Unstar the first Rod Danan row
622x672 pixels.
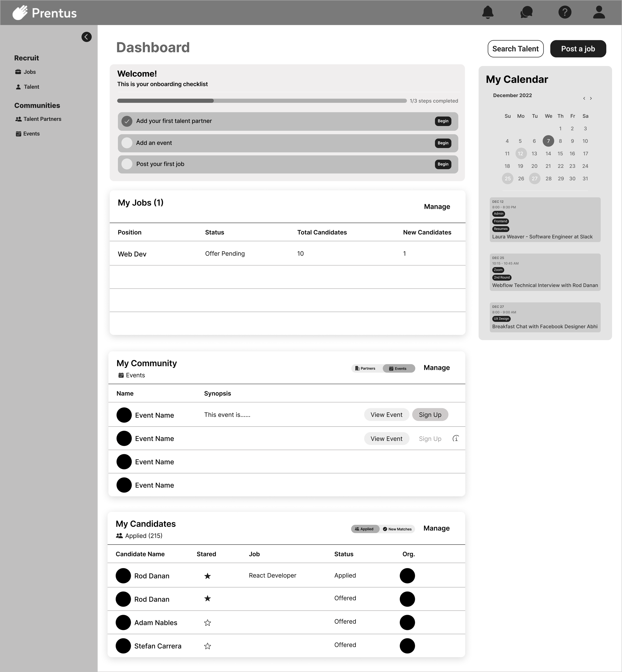[207, 576]
